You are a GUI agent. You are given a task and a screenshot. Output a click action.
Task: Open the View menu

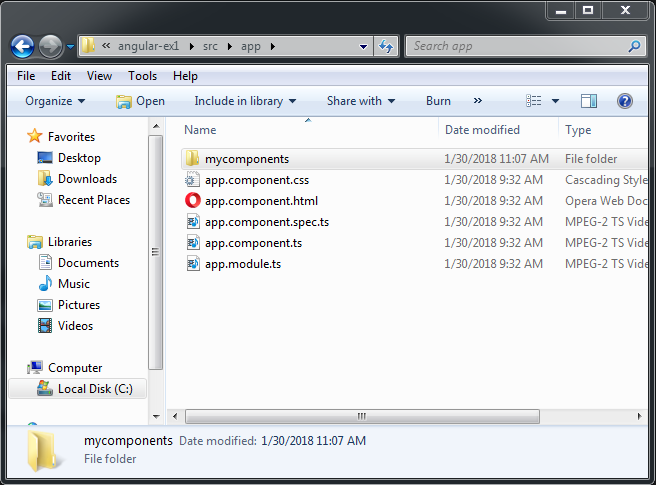[99, 76]
